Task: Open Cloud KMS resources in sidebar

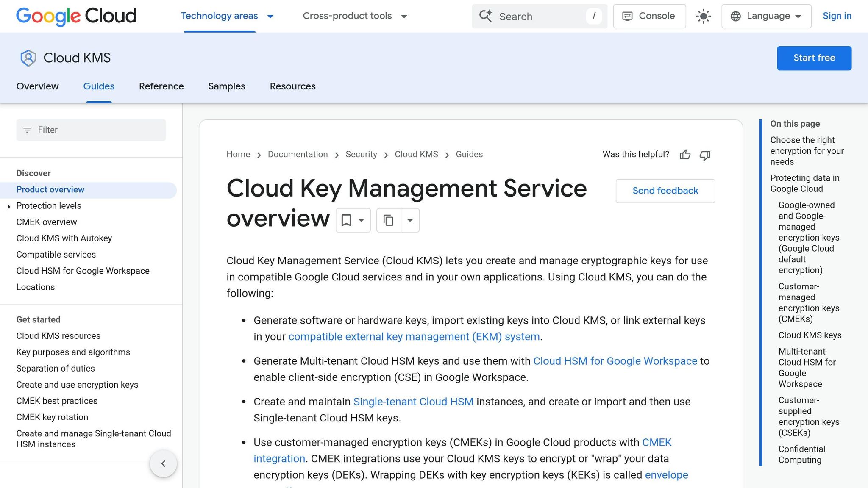Action: 58,336
